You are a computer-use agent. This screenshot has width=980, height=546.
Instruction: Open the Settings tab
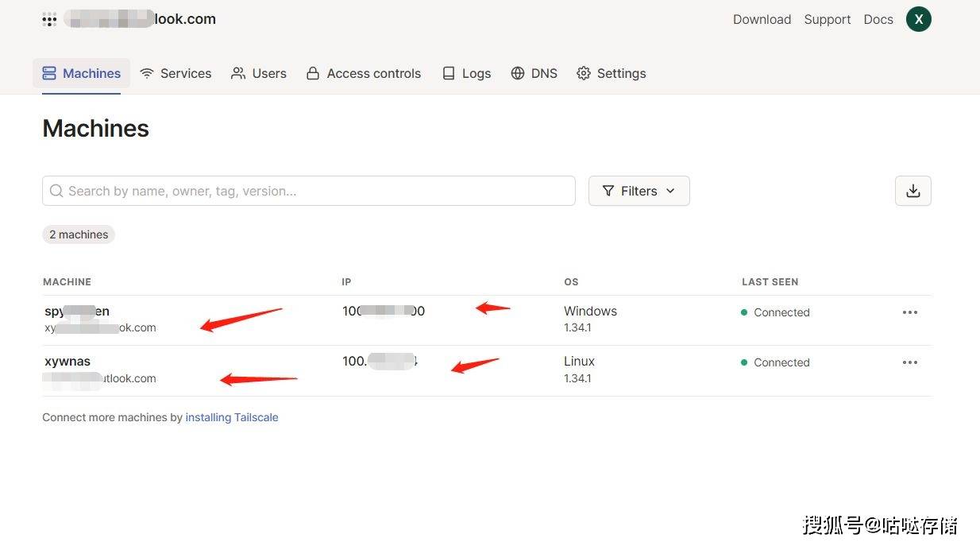[611, 73]
